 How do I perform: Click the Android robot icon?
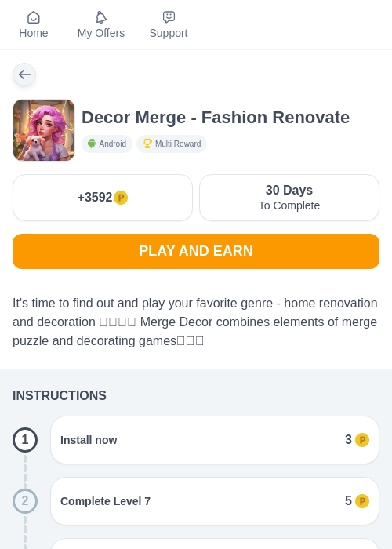coord(92,144)
